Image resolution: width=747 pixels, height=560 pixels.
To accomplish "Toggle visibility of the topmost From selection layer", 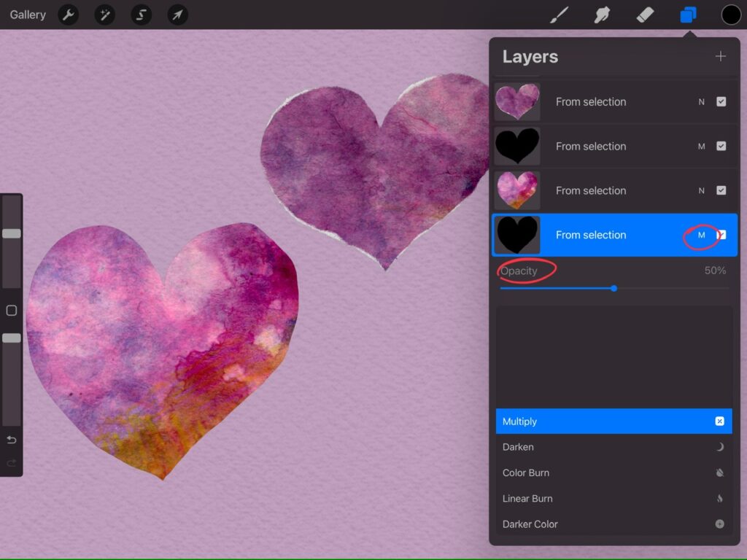I will [720, 101].
